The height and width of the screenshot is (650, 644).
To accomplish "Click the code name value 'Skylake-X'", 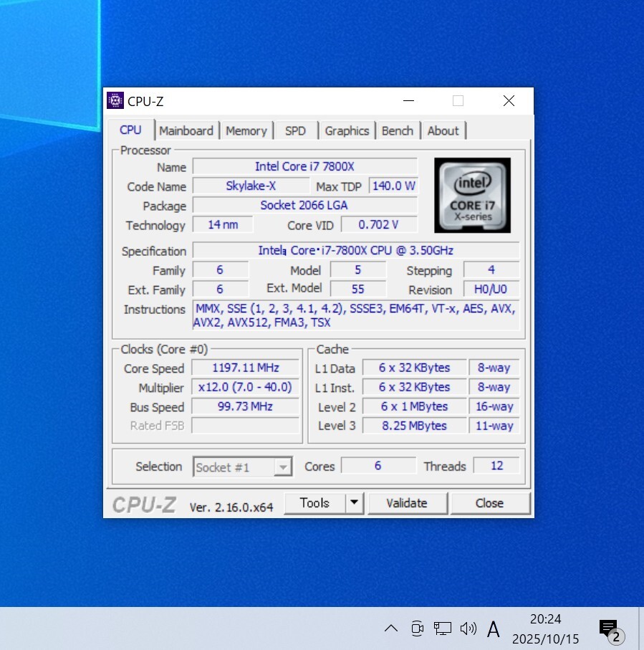I will coord(251,186).
